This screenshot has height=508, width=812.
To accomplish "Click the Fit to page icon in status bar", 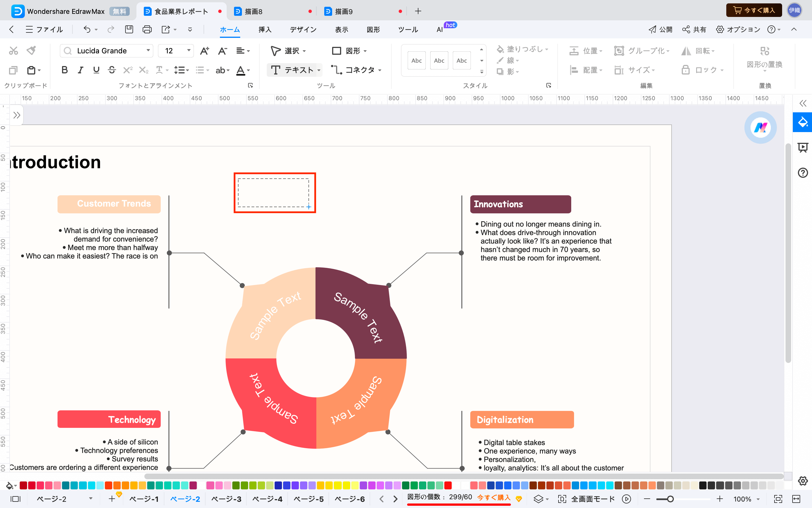I will (778, 499).
